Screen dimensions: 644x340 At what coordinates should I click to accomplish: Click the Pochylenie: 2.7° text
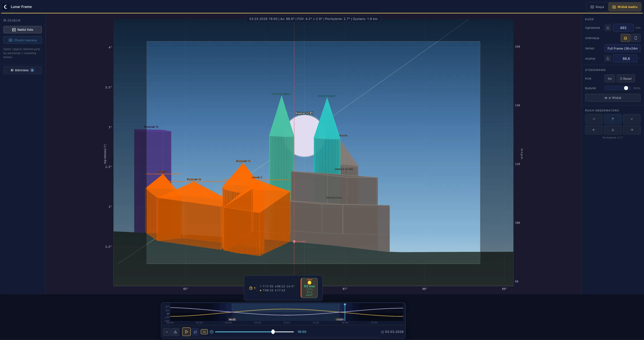pos(613,138)
